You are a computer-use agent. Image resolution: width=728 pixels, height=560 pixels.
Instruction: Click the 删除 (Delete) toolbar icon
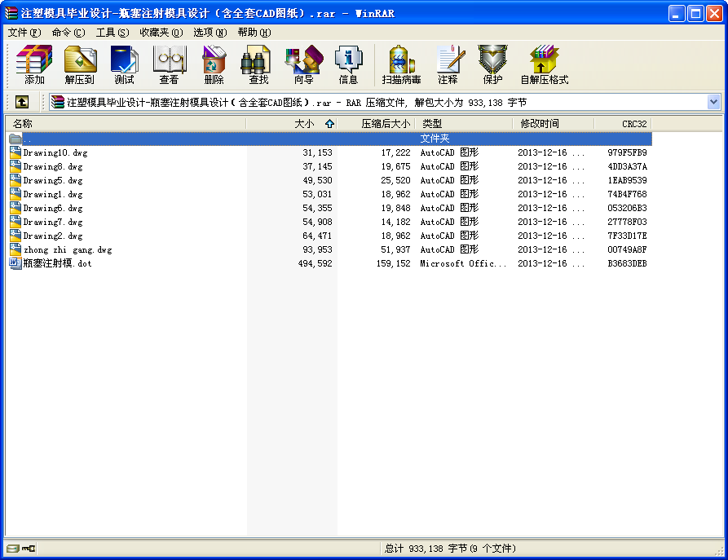pos(214,65)
